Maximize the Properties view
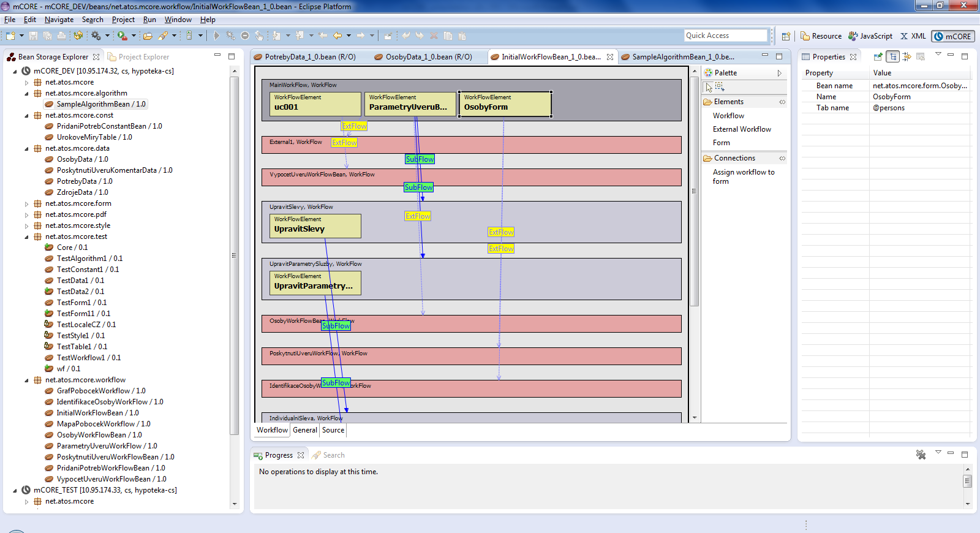 click(965, 56)
